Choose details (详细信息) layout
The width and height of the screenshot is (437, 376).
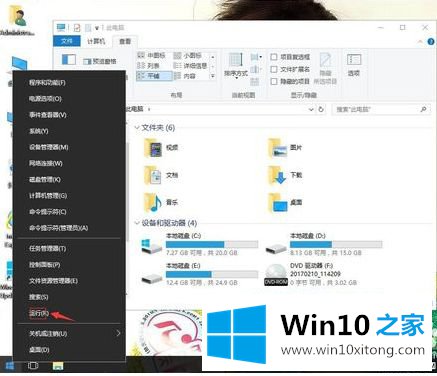(191, 66)
